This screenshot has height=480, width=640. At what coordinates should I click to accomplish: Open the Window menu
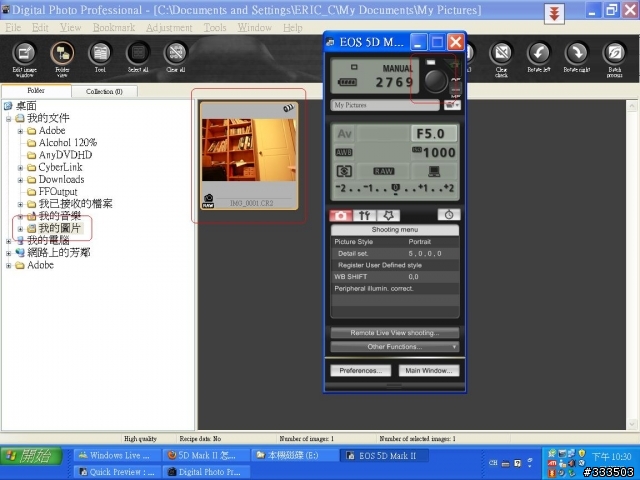pos(255,27)
